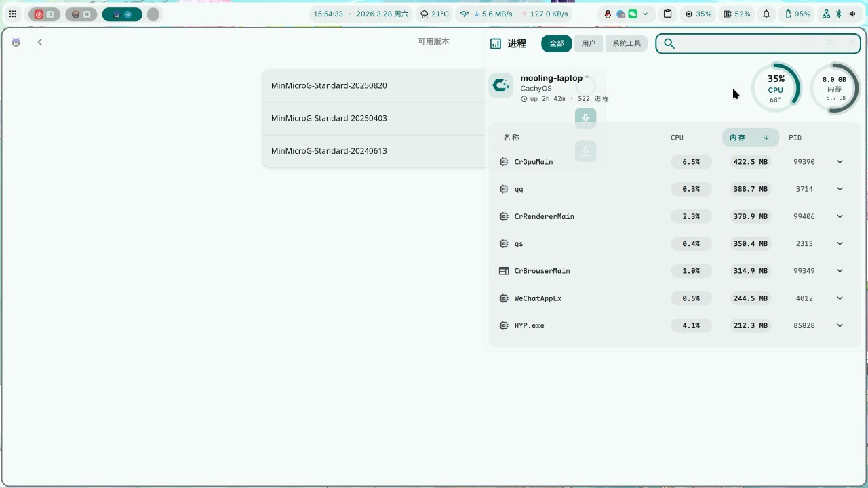Go back using the left arrow
This screenshot has width=868, height=488.
coord(40,42)
